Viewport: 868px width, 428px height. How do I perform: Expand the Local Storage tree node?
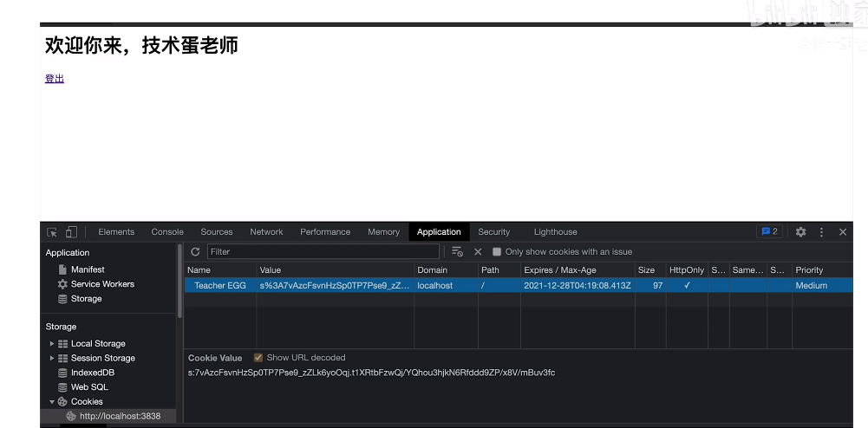[52, 344]
